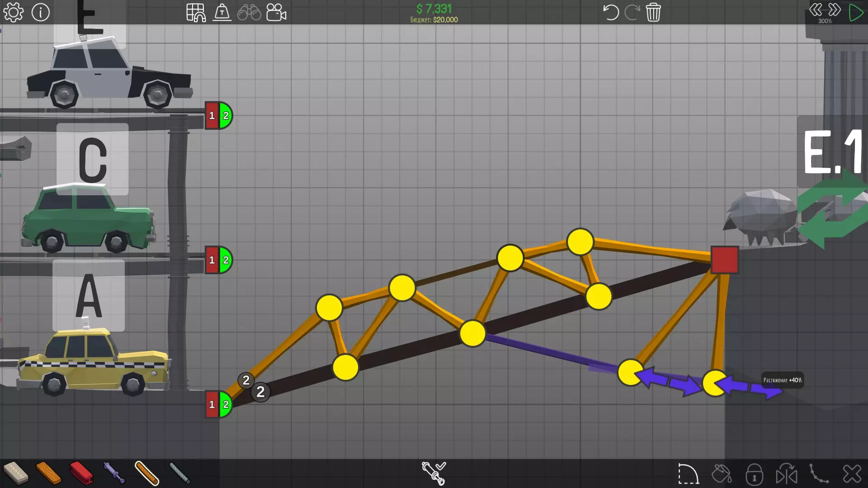Toggle the grid snapping icon
Image resolution: width=868 pixels, height=488 pixels.
(x=196, y=12)
